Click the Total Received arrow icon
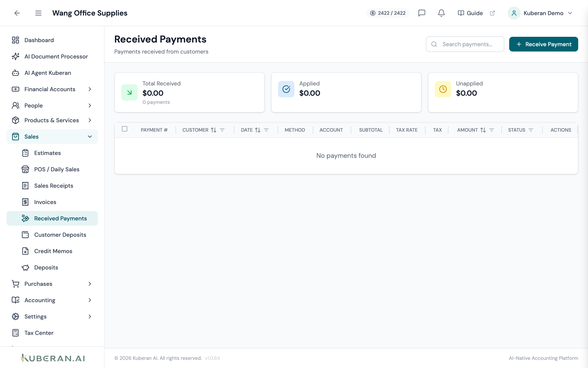588x368 pixels. pyautogui.click(x=129, y=92)
